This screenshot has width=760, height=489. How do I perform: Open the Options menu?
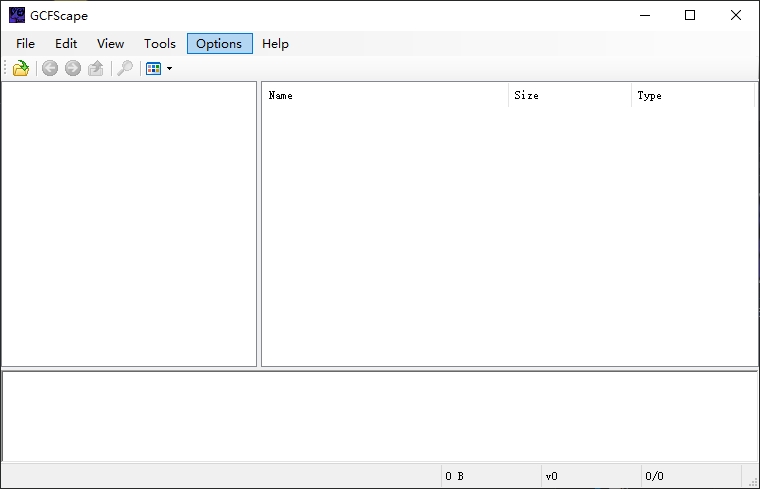(x=220, y=44)
